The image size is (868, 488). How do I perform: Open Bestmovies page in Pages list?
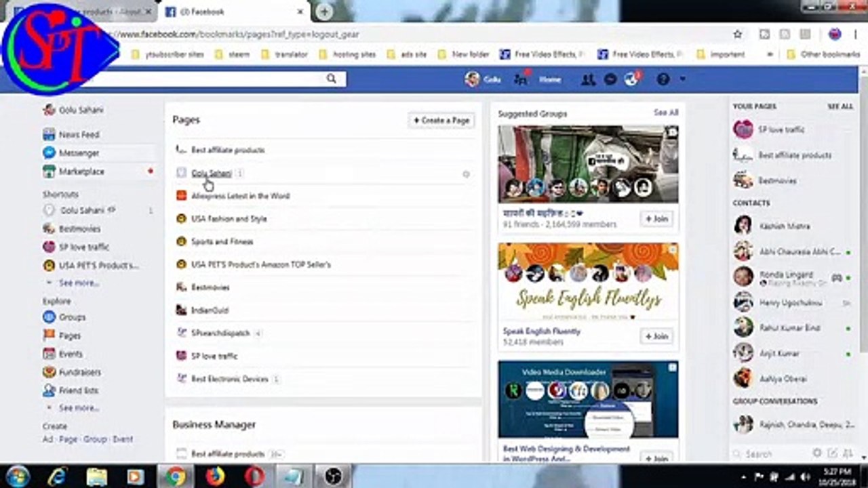tap(210, 287)
